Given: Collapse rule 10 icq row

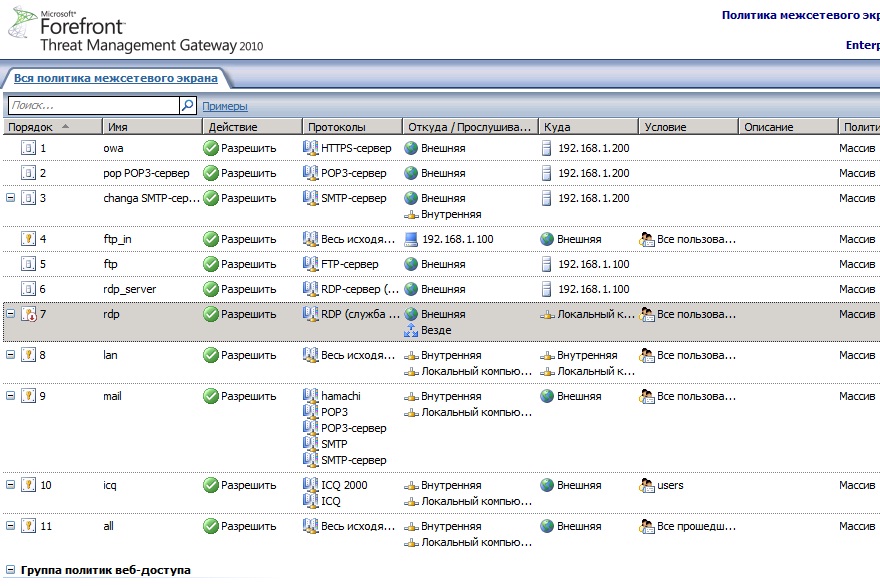Looking at the screenshot, I should pyautogui.click(x=10, y=484).
